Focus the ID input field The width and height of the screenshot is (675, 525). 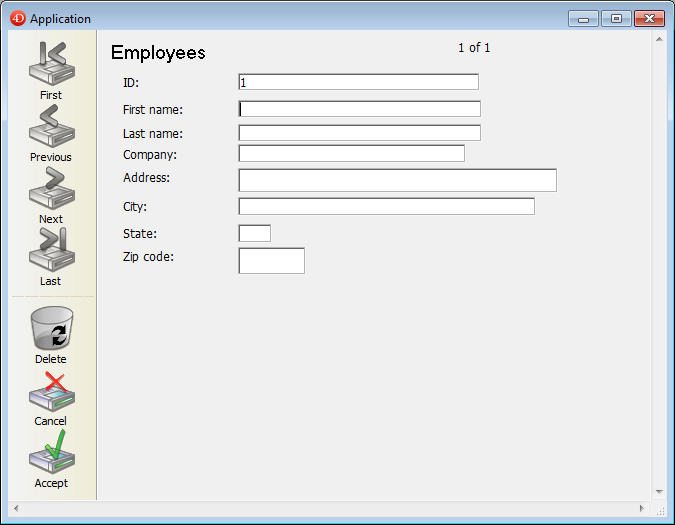tap(358, 82)
